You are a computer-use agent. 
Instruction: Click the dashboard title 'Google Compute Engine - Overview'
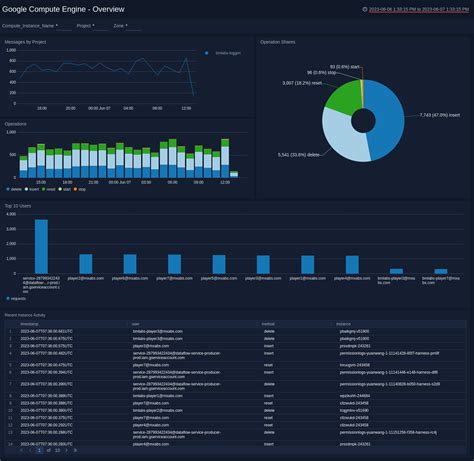tap(63, 9)
